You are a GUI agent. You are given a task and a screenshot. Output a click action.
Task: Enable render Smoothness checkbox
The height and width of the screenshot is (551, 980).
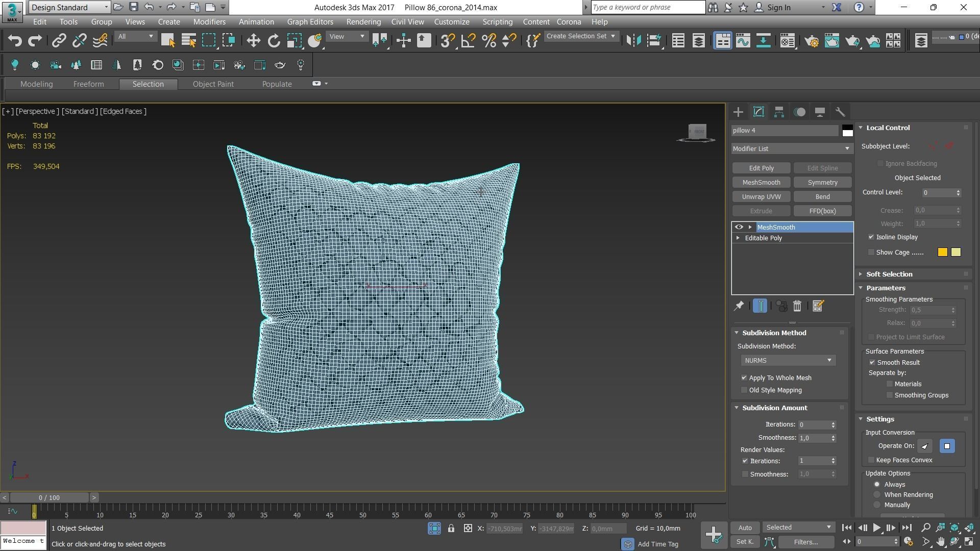tap(745, 474)
